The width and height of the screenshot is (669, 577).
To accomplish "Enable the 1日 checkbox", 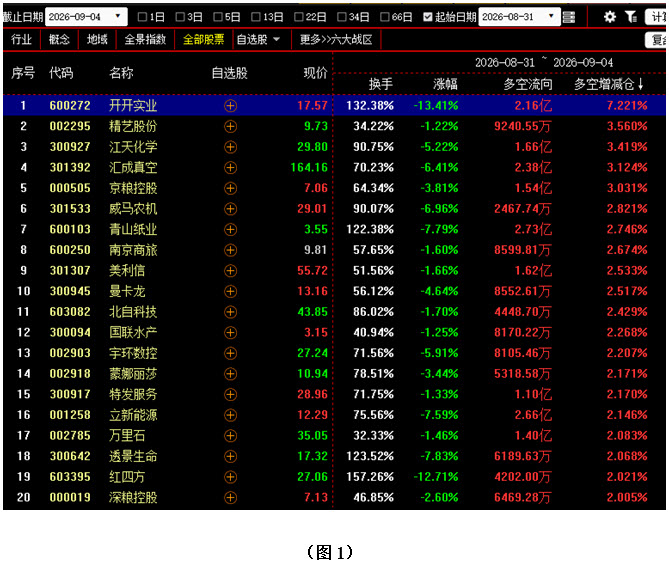I will coord(143,17).
